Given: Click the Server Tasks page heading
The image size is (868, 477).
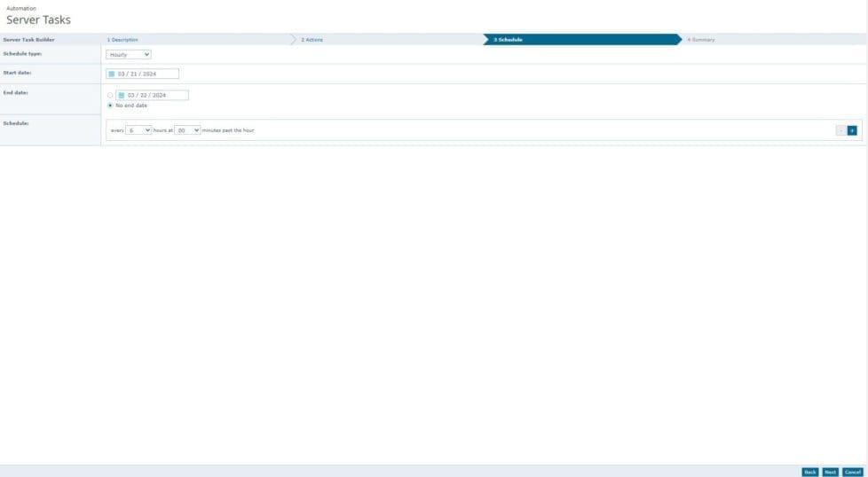Looking at the screenshot, I should coord(38,20).
